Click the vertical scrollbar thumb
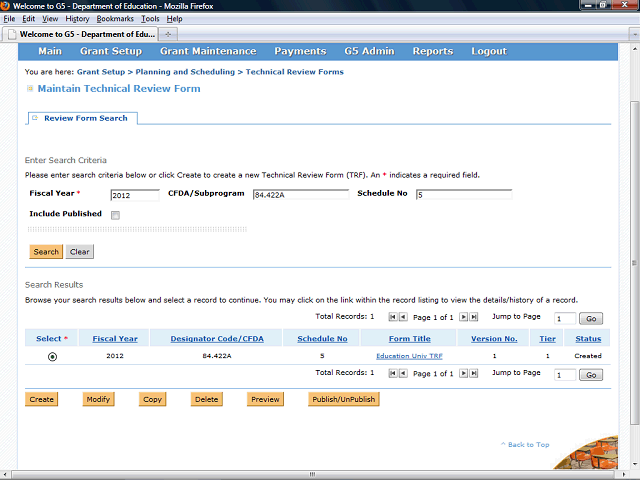The width and height of the screenshot is (640, 480). [634, 263]
